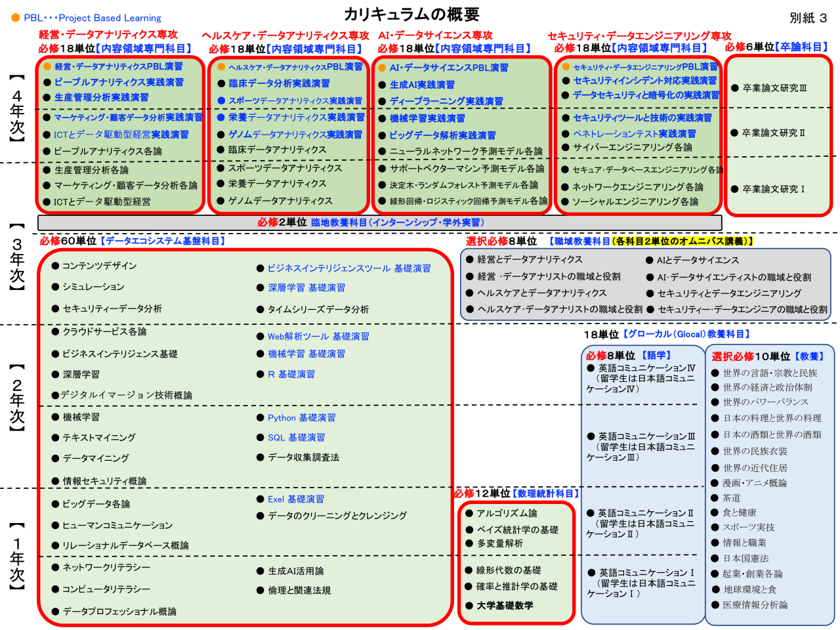The width and height of the screenshot is (840, 630).
Task: Click データ収集調査法
Action: pos(303,457)
